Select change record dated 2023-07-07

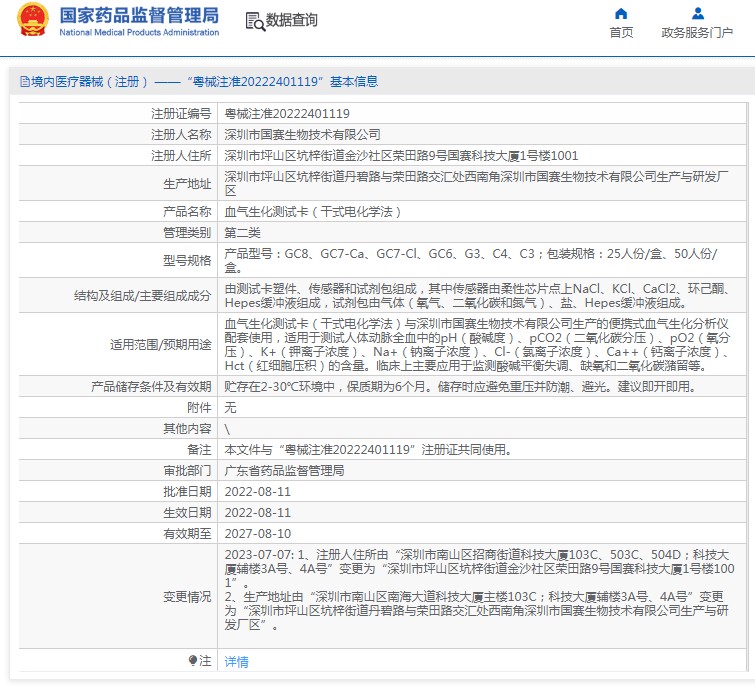[479, 590]
